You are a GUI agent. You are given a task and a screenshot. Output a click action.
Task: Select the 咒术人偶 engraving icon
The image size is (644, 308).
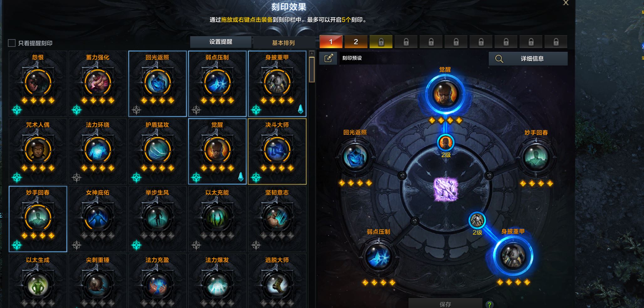[x=38, y=150]
